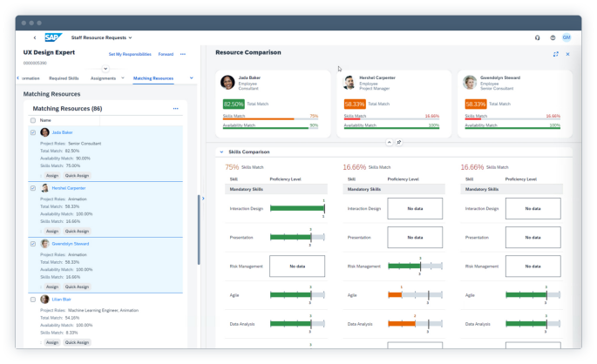The width and height of the screenshot is (597, 364).
Task: Click Quick Assign for Hershel Carpenter
Action: click(77, 231)
